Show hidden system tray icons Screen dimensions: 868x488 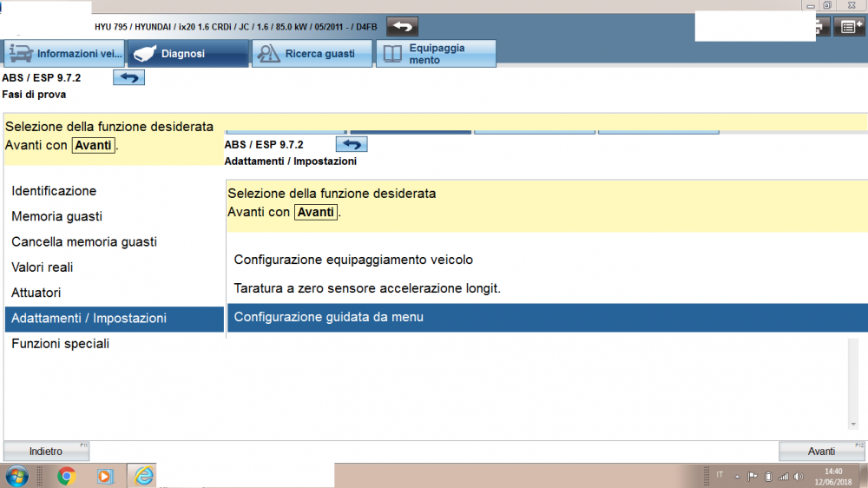click(737, 477)
